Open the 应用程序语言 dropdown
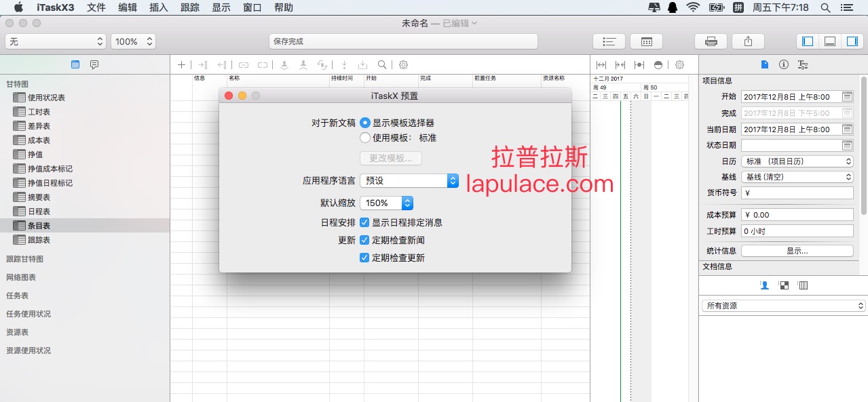The height and width of the screenshot is (402, 868). [x=409, y=181]
